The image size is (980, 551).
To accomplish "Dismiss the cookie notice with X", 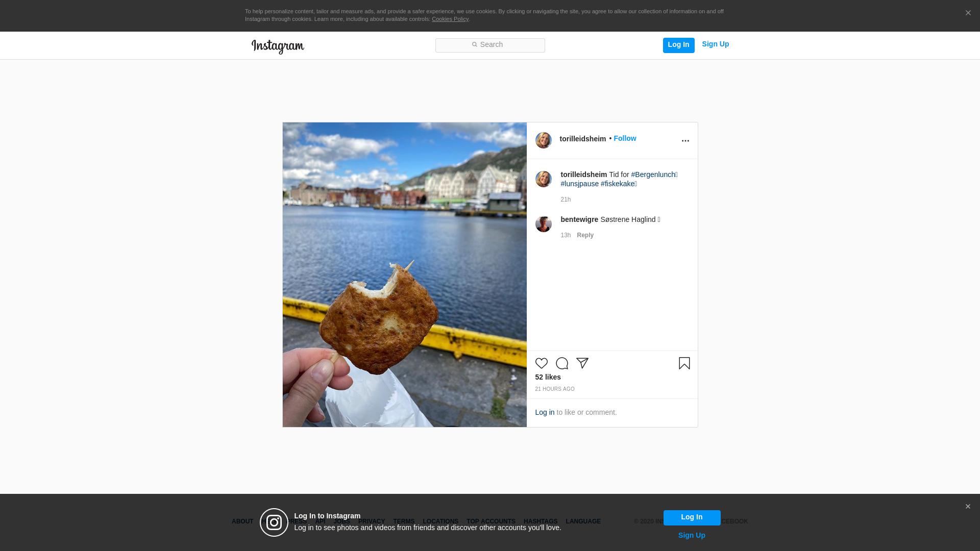I will point(968,13).
